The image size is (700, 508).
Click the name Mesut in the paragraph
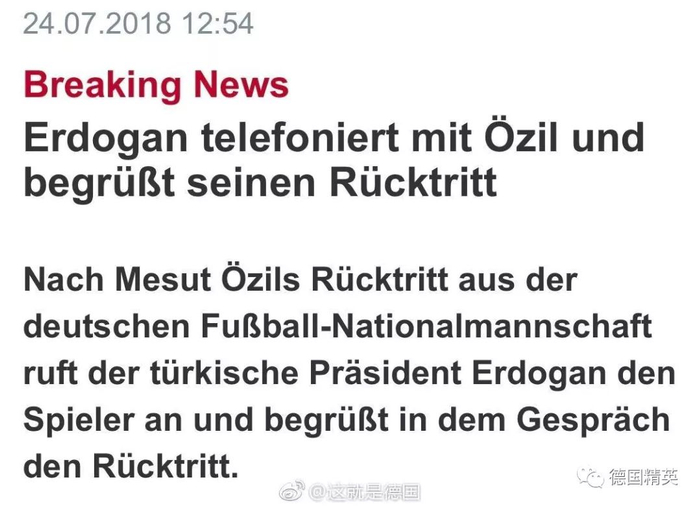coord(159,281)
